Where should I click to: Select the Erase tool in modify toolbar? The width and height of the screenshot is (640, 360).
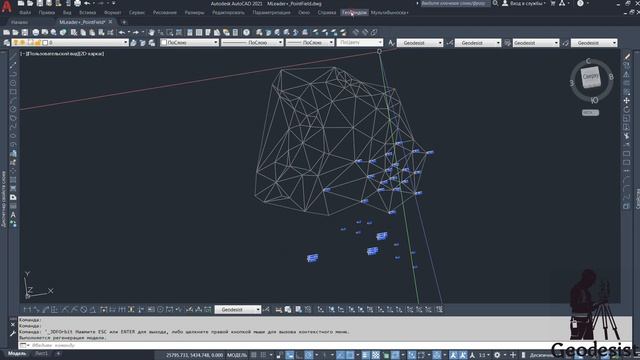(x=627, y=56)
